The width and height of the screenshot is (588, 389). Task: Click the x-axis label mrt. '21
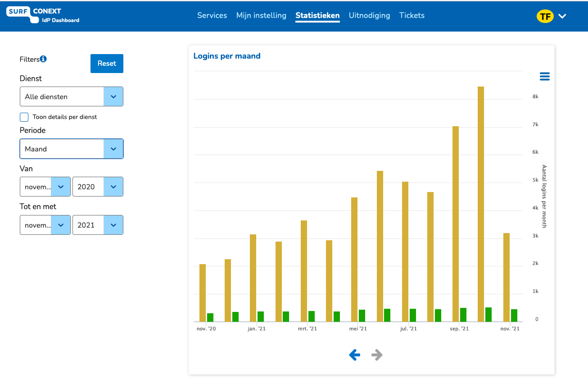tap(307, 329)
